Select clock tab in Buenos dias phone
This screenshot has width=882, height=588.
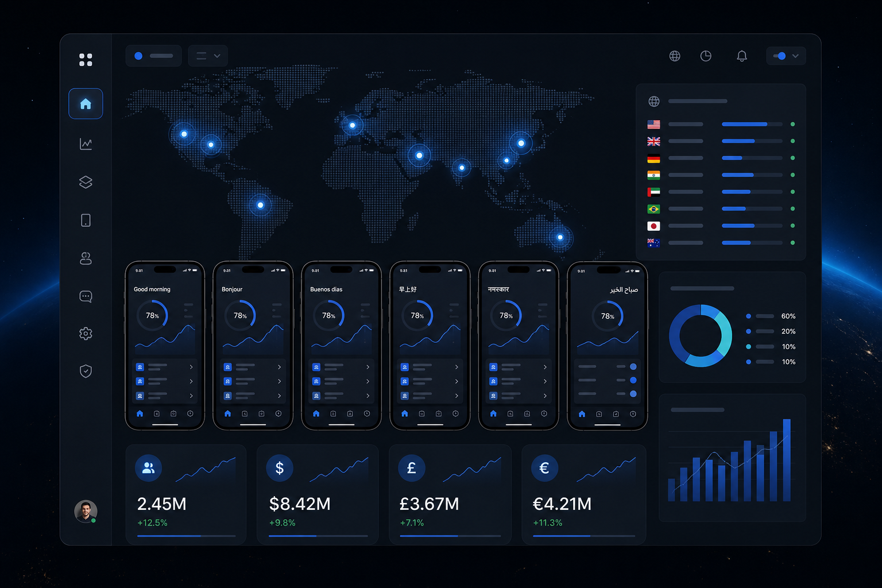(367, 413)
